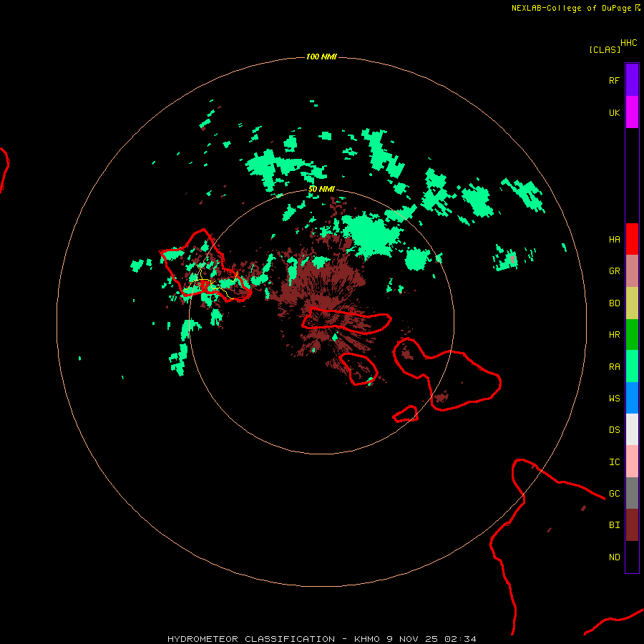Click the HA legend label

(x=614, y=239)
